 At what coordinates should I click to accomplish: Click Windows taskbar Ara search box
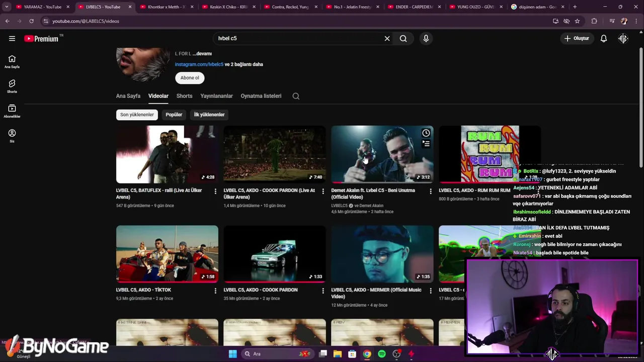[277, 354]
